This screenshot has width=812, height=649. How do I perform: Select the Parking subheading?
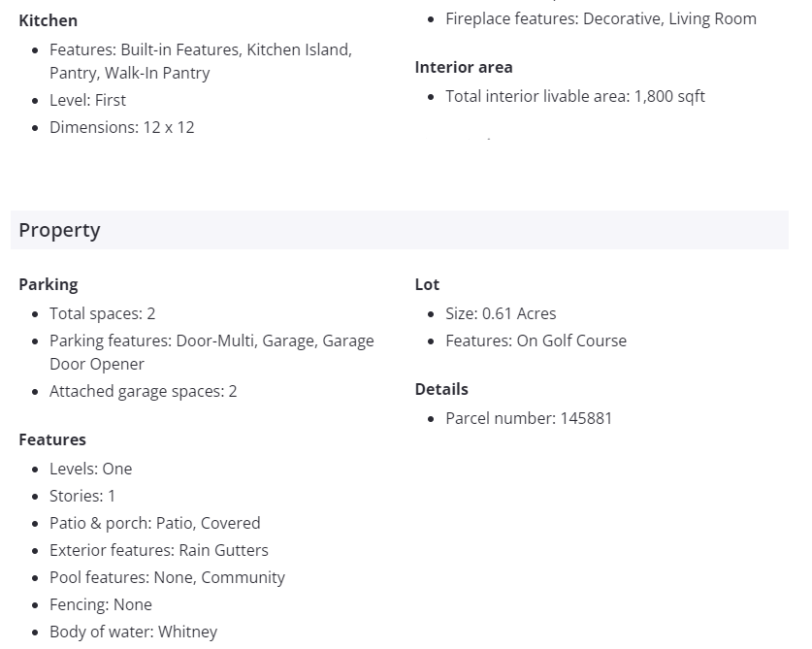pos(49,284)
